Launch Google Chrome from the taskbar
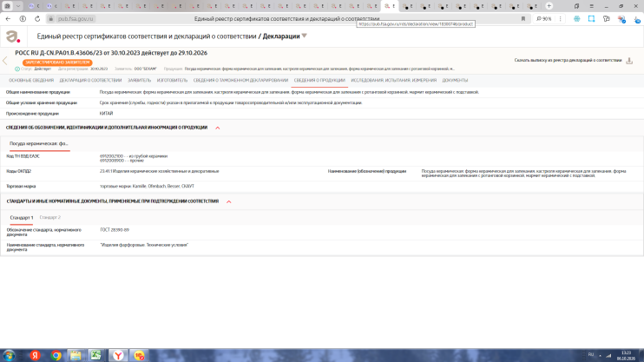This screenshot has height=362, width=644. pyautogui.click(x=56, y=355)
